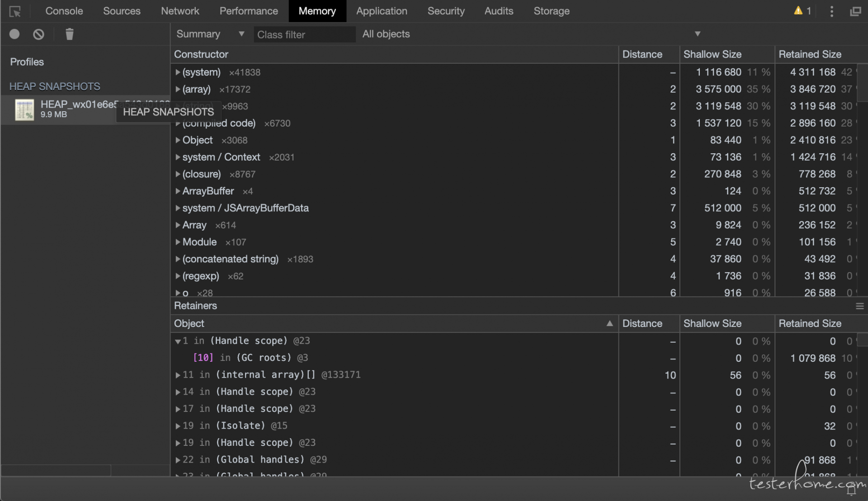This screenshot has height=501, width=868.
Task: Expand the Object x3068 row
Action: click(x=178, y=140)
